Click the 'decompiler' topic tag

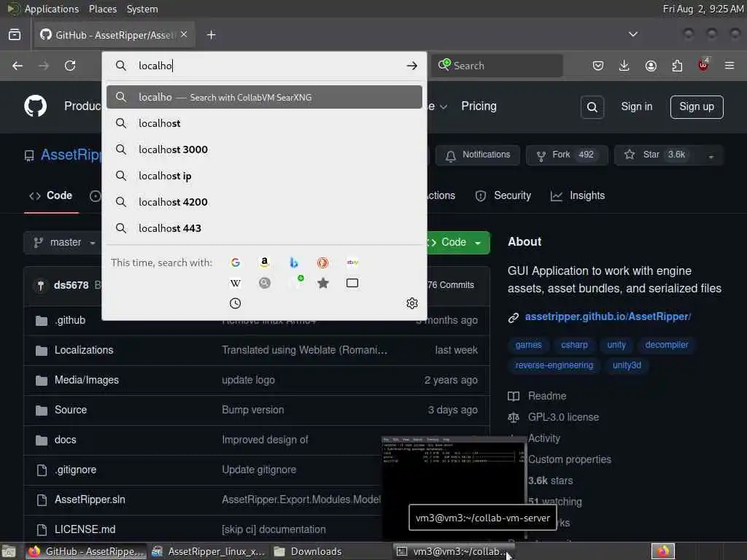[667, 345]
